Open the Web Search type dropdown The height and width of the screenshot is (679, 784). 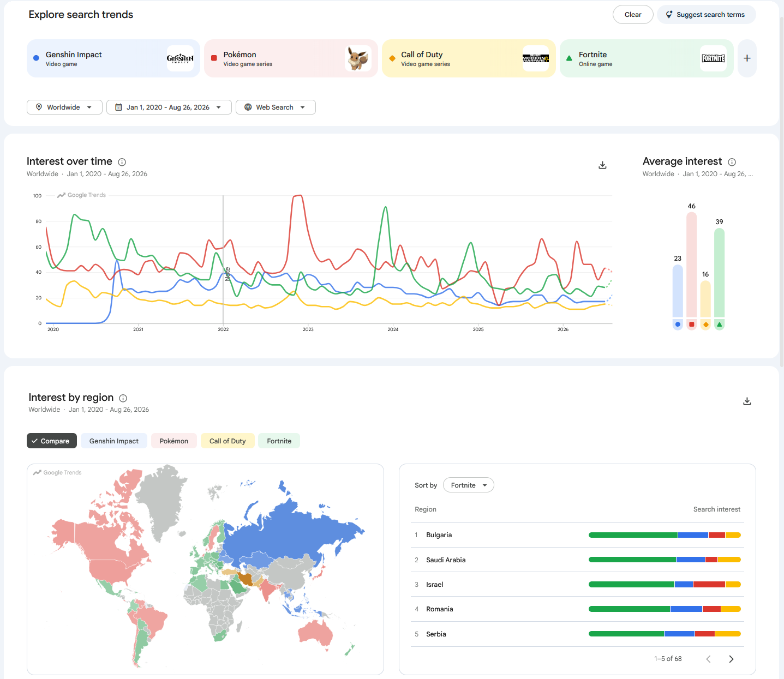[276, 107]
